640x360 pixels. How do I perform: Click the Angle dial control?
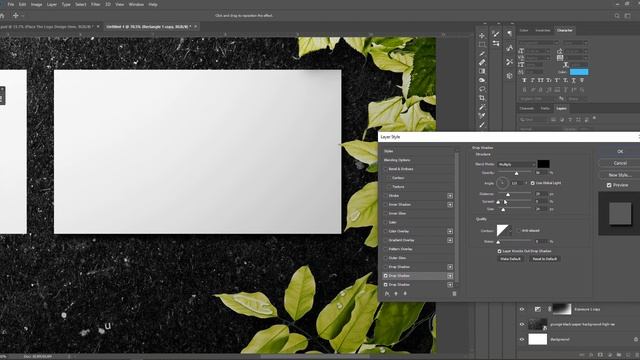pos(502,183)
